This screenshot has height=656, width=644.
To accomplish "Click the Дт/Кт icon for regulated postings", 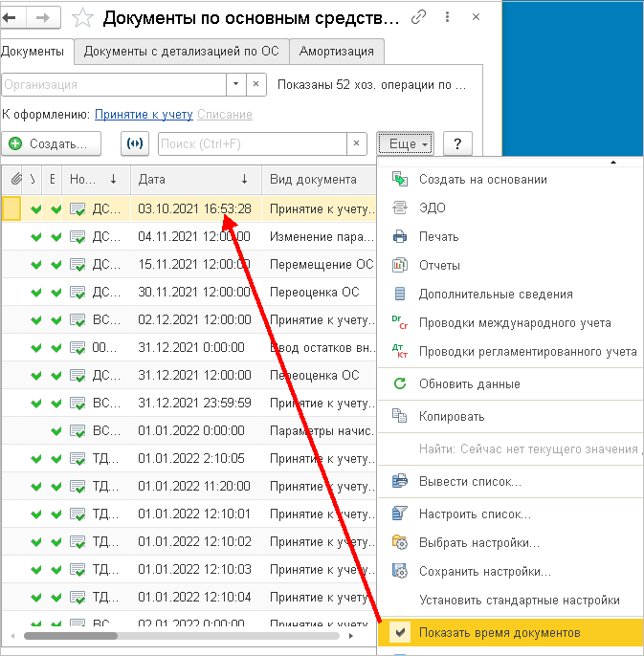I will click(x=399, y=351).
